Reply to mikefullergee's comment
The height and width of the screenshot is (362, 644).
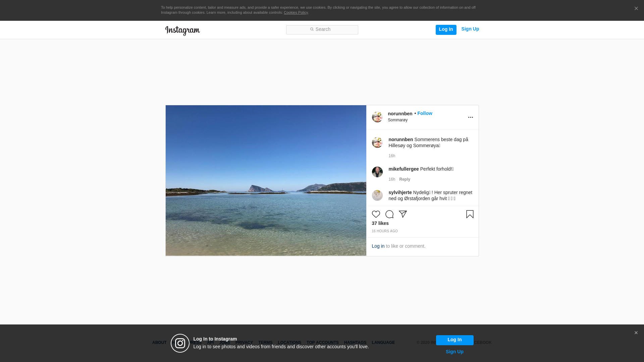[405, 179]
